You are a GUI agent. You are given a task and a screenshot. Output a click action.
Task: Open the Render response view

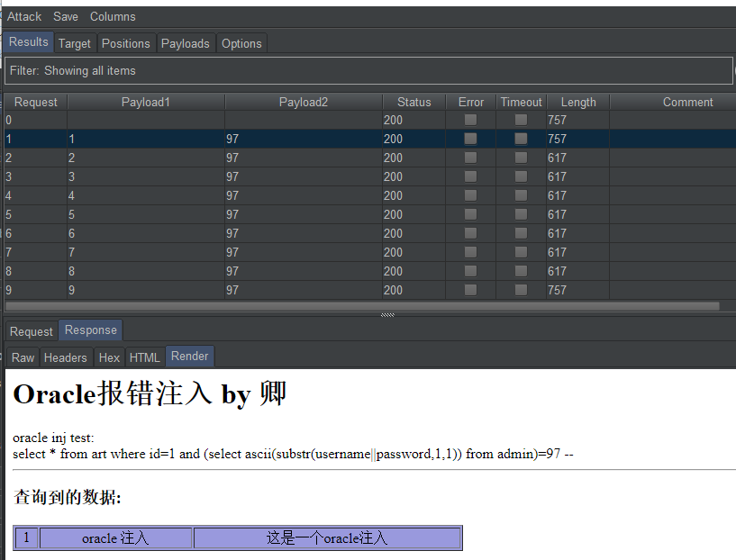pos(190,357)
